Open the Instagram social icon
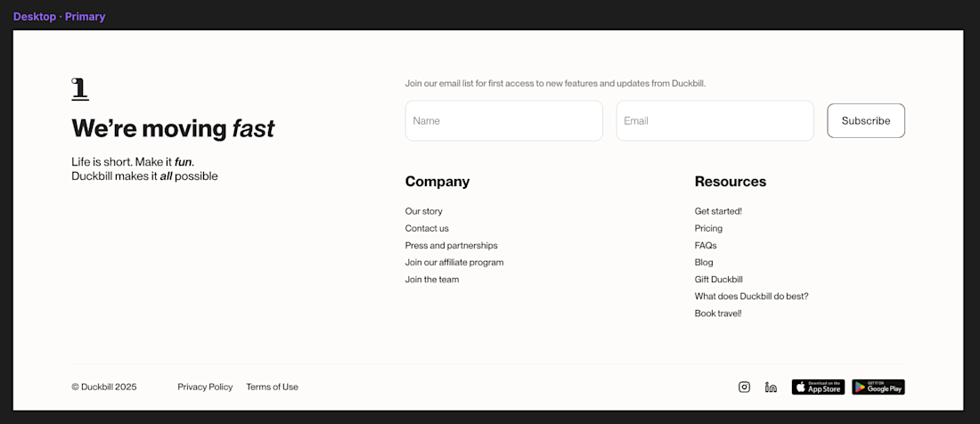This screenshot has height=424, width=980. coord(744,387)
